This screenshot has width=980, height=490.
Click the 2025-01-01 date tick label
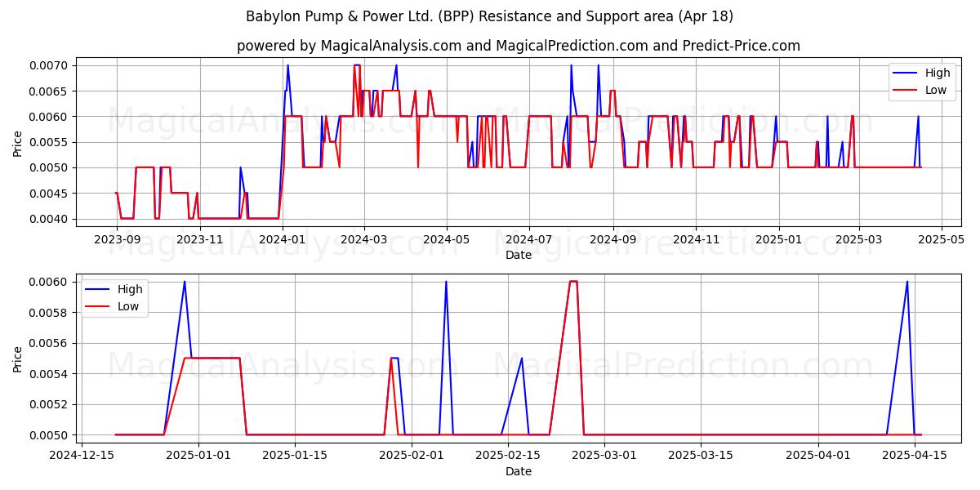[198, 456]
